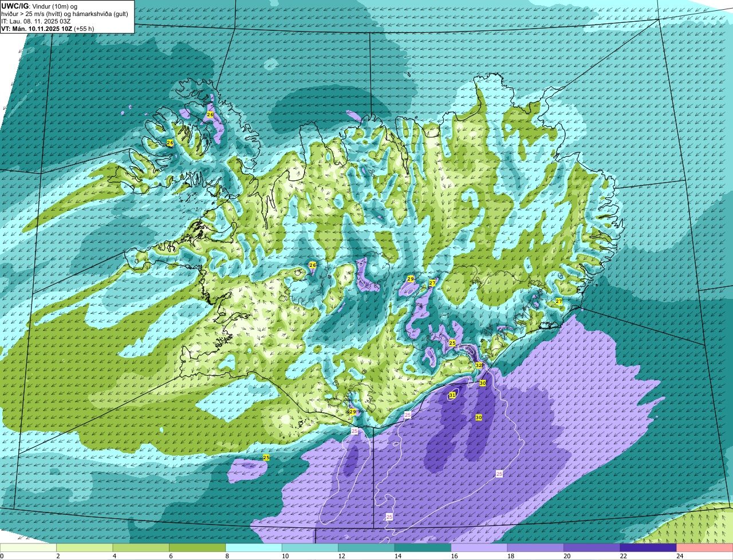Click the 'IT: Lau. 08. 11. 2025 03Z' initial time text
This screenshot has height=560, width=733.
pos(36,21)
